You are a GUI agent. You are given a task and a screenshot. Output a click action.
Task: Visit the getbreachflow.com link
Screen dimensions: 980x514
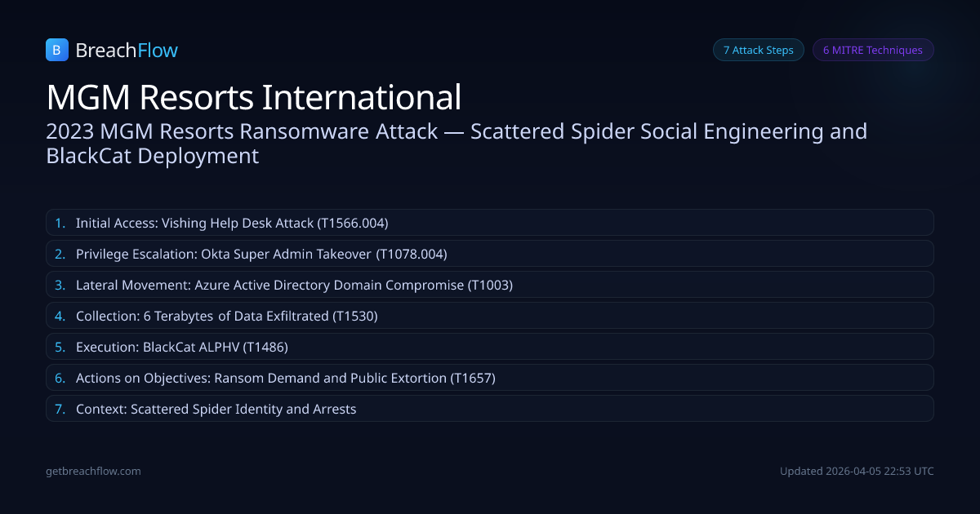click(93, 471)
